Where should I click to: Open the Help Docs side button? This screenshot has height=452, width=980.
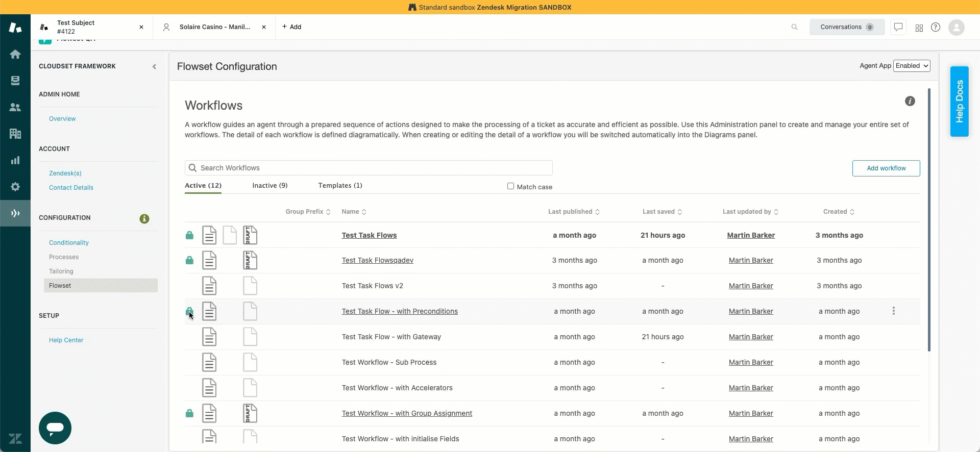click(x=960, y=102)
